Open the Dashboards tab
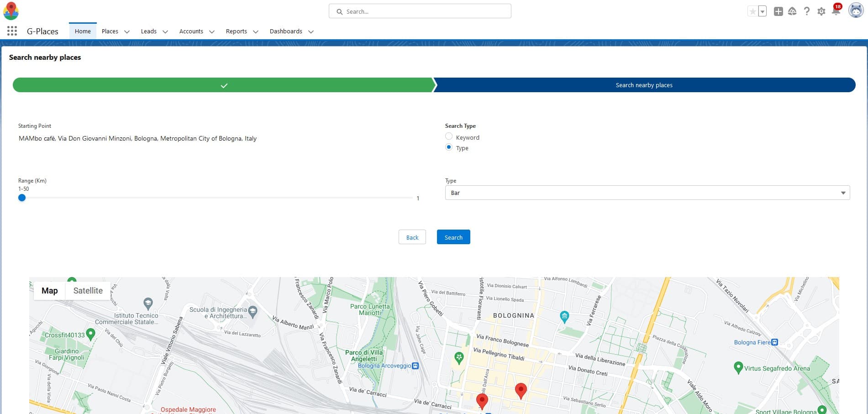The image size is (868, 414). (286, 31)
